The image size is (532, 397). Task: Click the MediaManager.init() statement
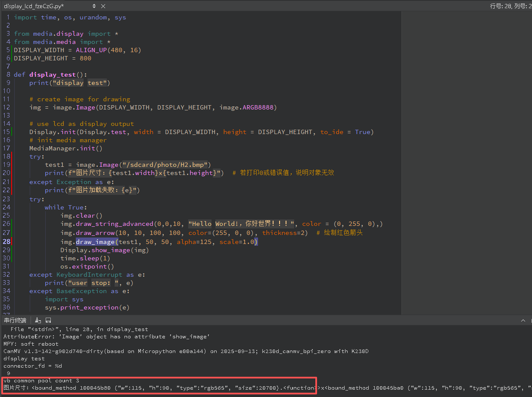click(65, 148)
